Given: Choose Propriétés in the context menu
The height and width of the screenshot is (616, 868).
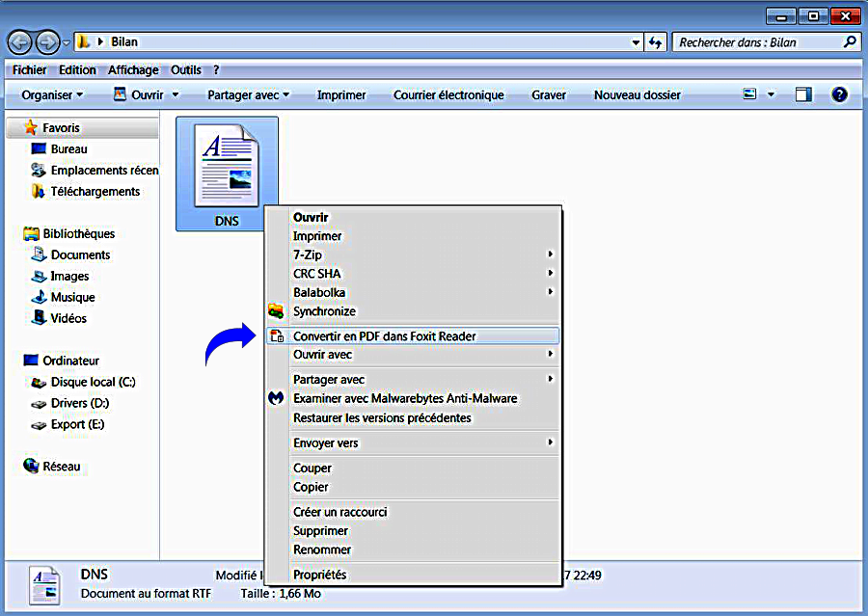Looking at the screenshot, I should click(413, 575).
